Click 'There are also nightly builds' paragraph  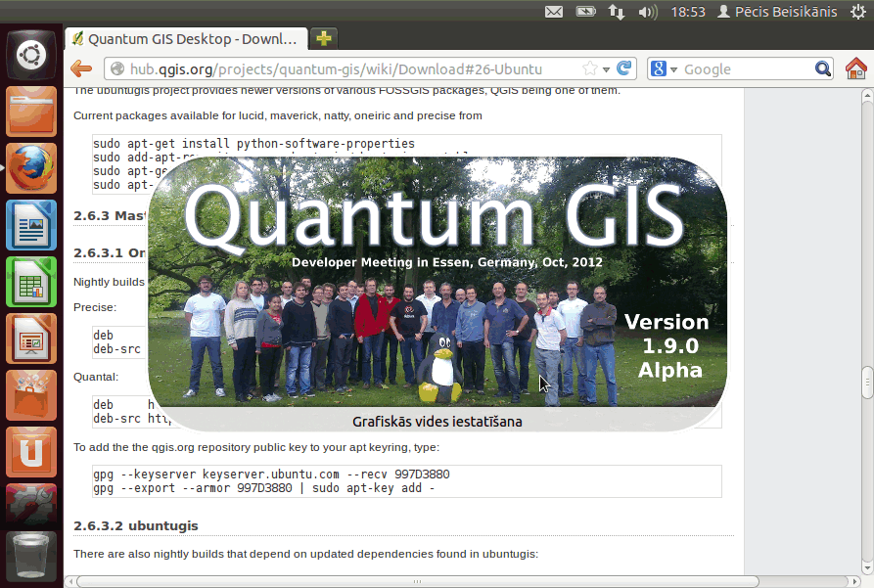click(x=306, y=554)
